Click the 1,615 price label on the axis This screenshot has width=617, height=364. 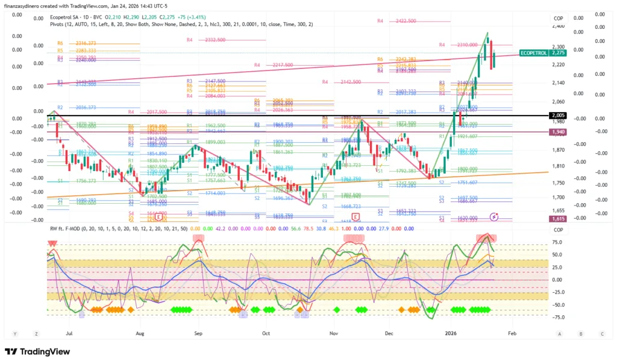(557, 219)
